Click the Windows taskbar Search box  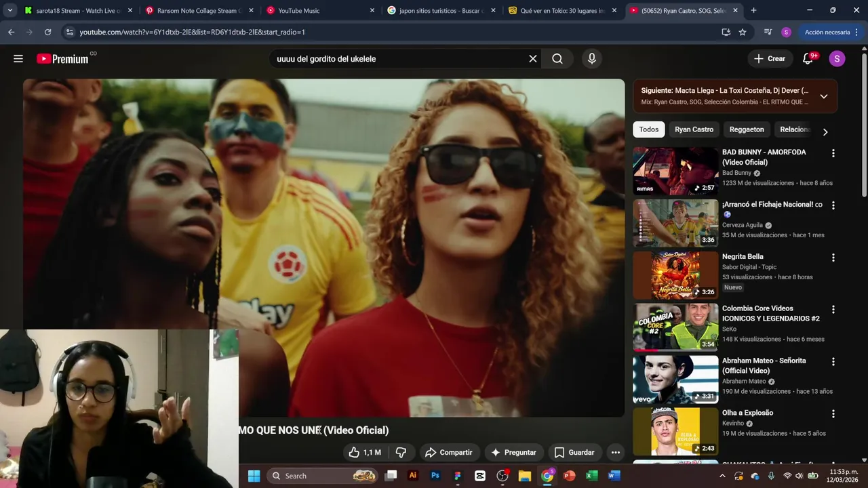point(322,476)
